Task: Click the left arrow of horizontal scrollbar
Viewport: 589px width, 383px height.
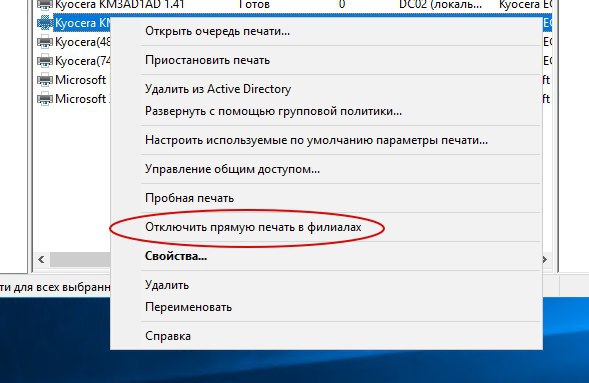Action: point(41,259)
